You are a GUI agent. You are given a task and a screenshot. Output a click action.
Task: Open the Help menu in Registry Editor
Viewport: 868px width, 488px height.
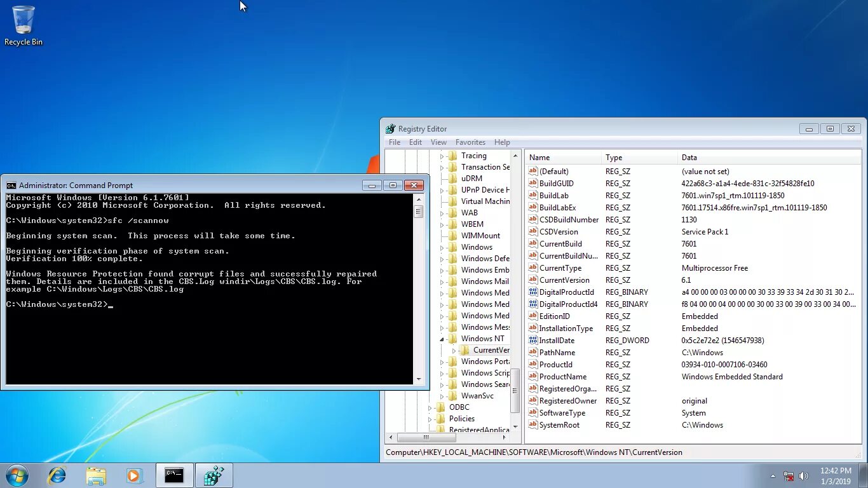(x=502, y=142)
